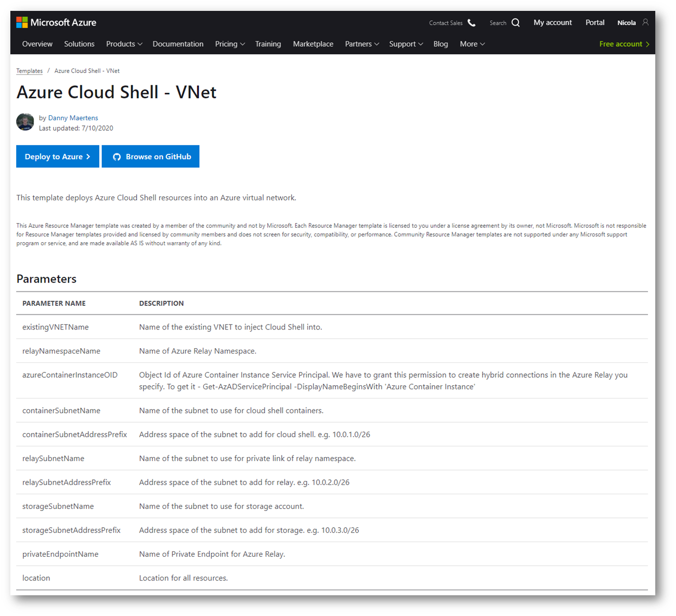Click the 'This template deploys Azure Cloud Shell' sentence

pyautogui.click(x=156, y=198)
